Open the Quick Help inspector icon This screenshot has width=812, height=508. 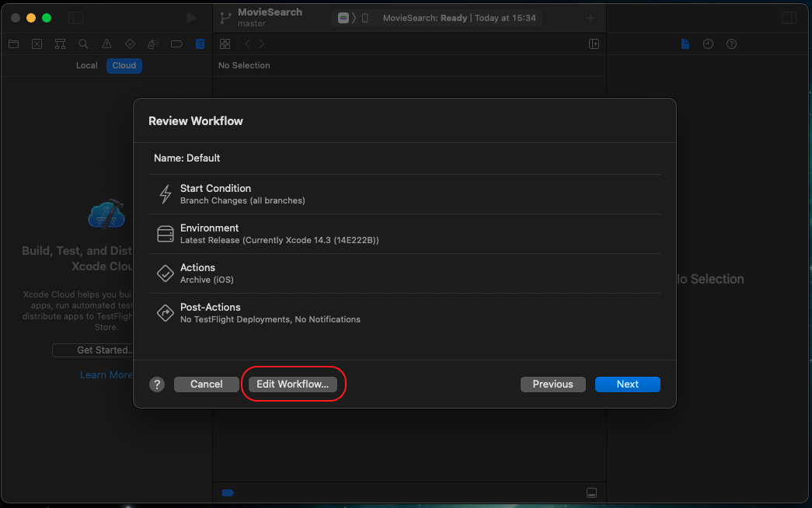731,44
